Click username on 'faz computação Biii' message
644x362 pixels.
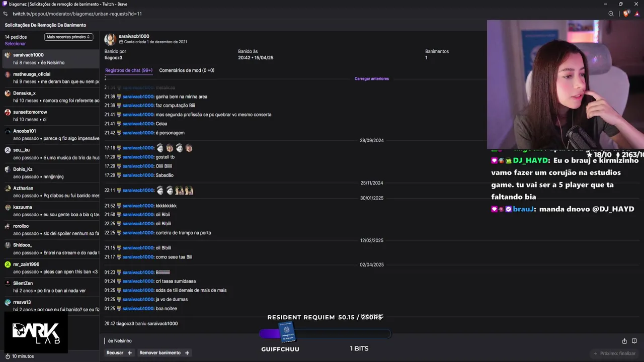click(138, 106)
